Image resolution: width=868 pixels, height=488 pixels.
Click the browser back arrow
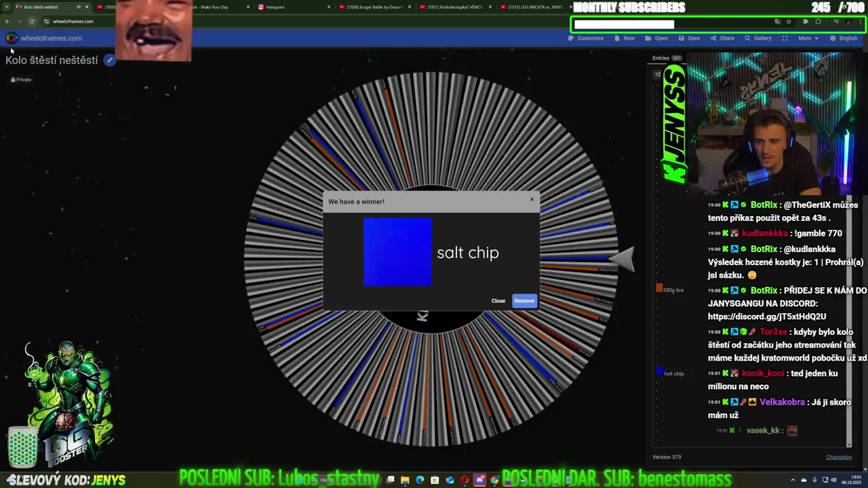coord(7,21)
